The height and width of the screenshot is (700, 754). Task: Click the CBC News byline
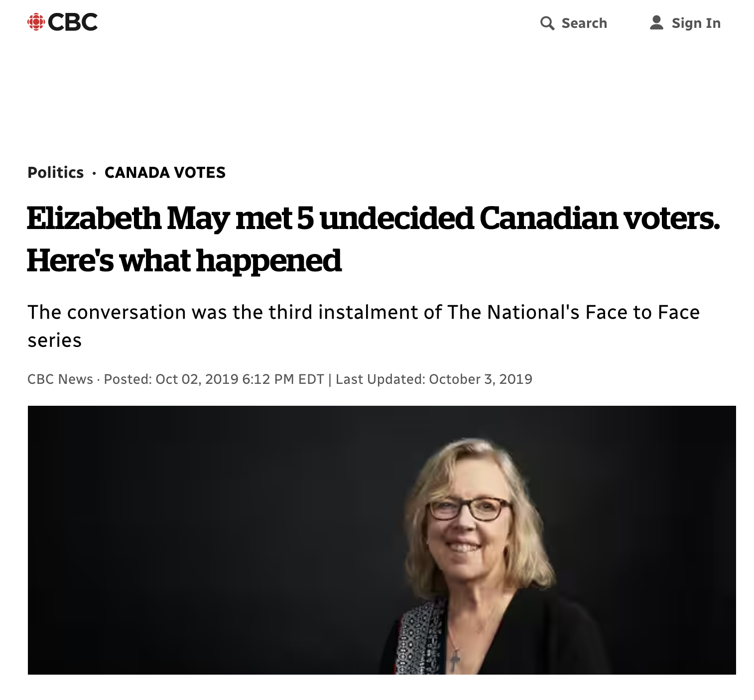[60, 379]
